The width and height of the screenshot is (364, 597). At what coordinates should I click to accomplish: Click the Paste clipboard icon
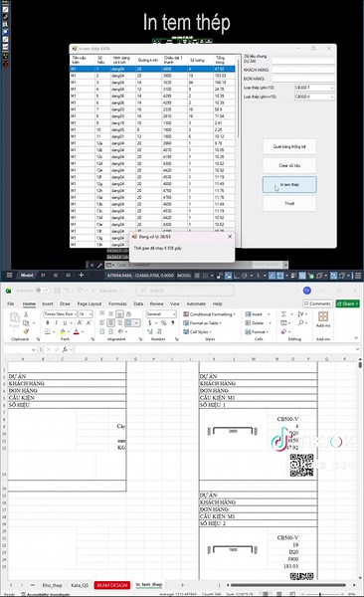click(15, 317)
